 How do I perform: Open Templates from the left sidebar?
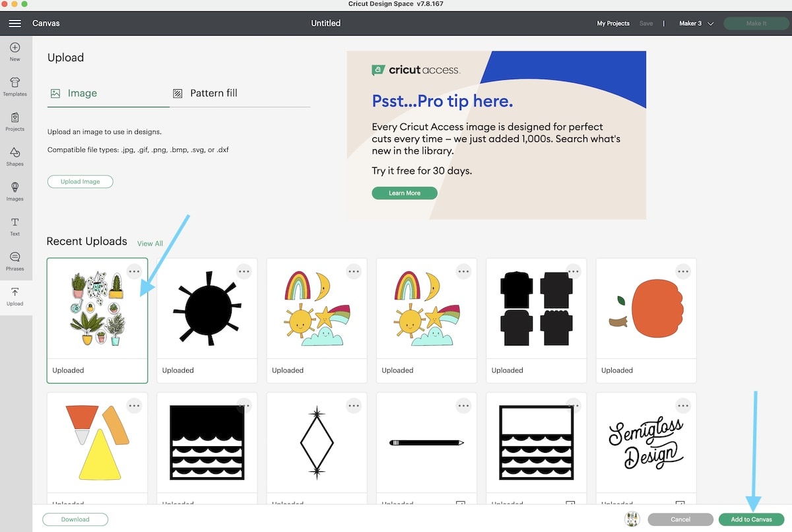[x=15, y=86]
